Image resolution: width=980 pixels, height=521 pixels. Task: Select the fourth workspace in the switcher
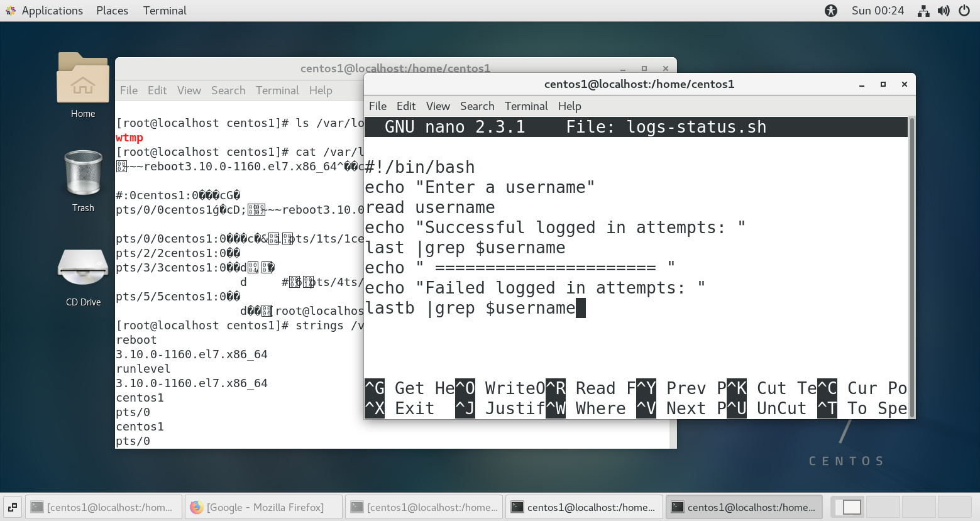click(954, 507)
